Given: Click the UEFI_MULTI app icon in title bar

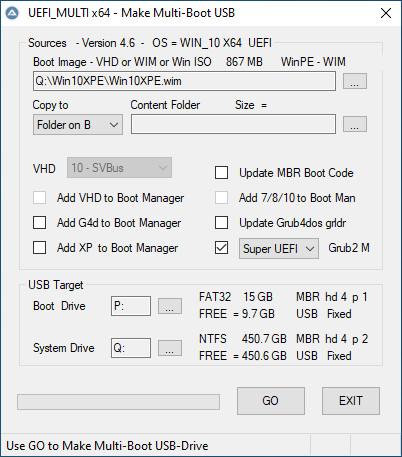Looking at the screenshot, I should pos(13,13).
